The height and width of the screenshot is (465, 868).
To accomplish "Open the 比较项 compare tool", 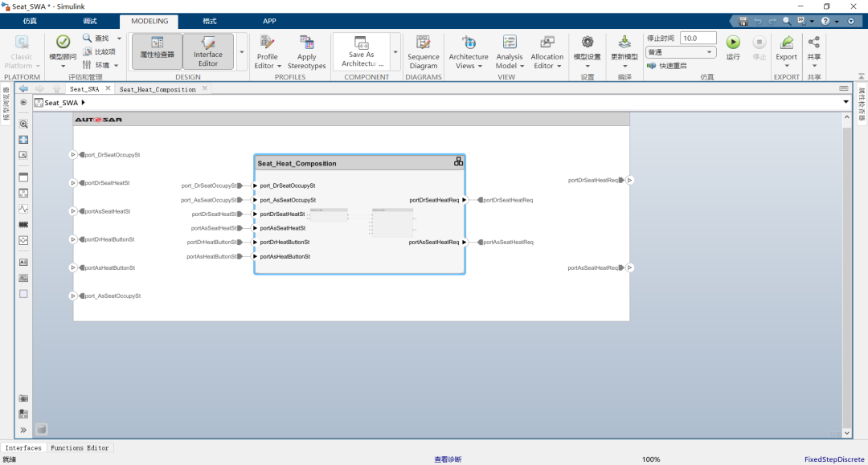I will (99, 51).
